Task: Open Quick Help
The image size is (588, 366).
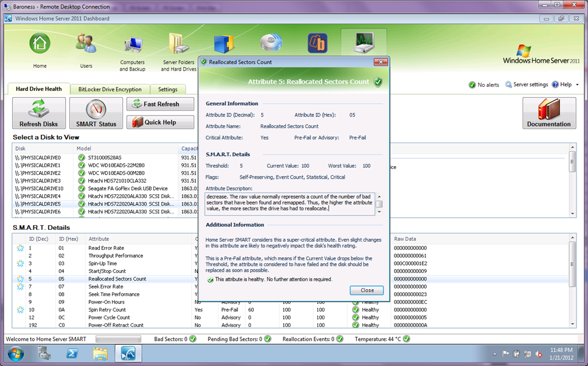Action: tap(160, 122)
